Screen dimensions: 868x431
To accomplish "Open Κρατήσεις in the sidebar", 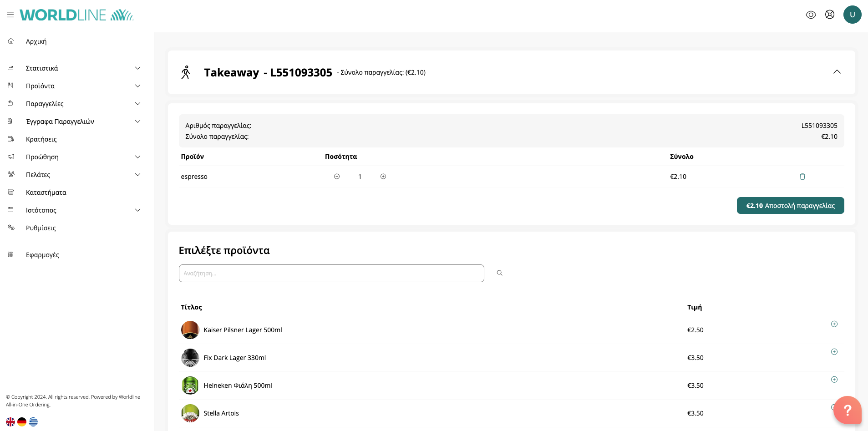I will (x=41, y=139).
